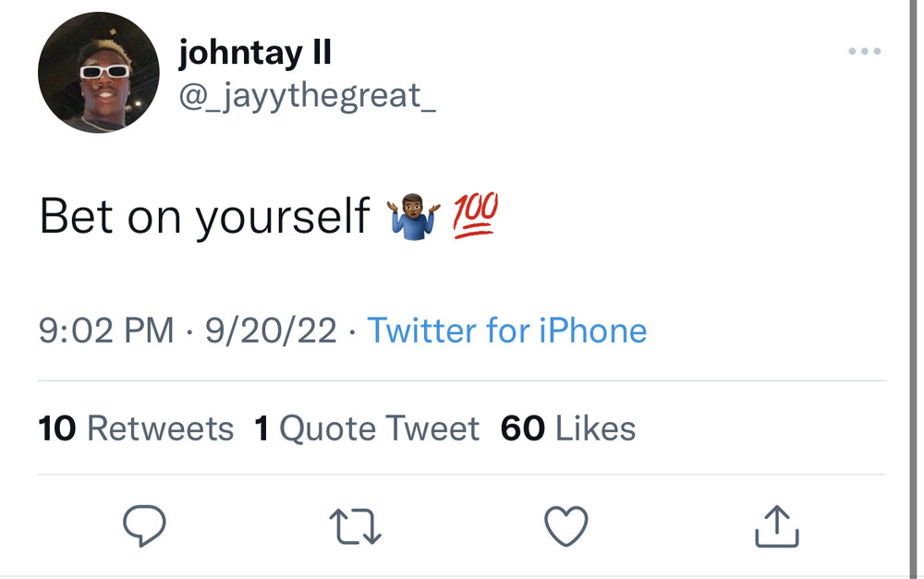Click the word "Bet" in the tweet
Viewport: 924px width, 579px height.
[x=76, y=218]
